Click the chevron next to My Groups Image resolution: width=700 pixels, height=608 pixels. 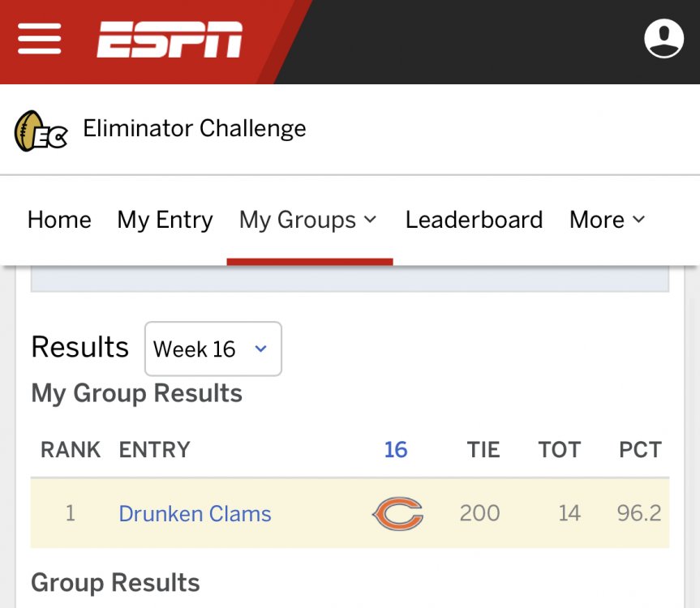pyautogui.click(x=371, y=220)
